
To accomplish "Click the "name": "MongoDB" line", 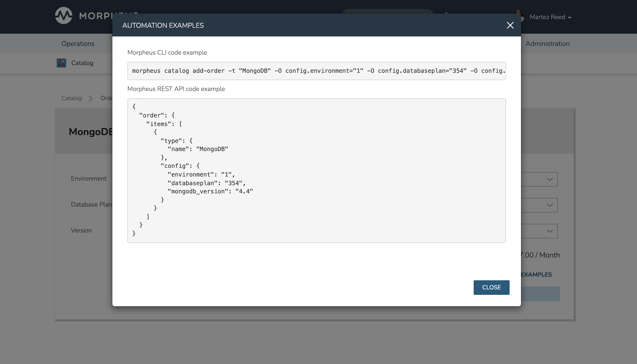I will click(198, 149).
